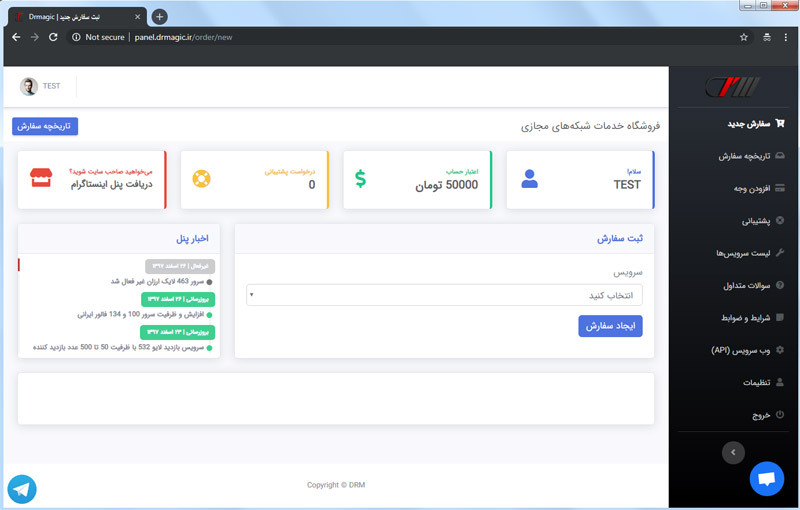Close the Drmagic browser tab

[x=137, y=17]
